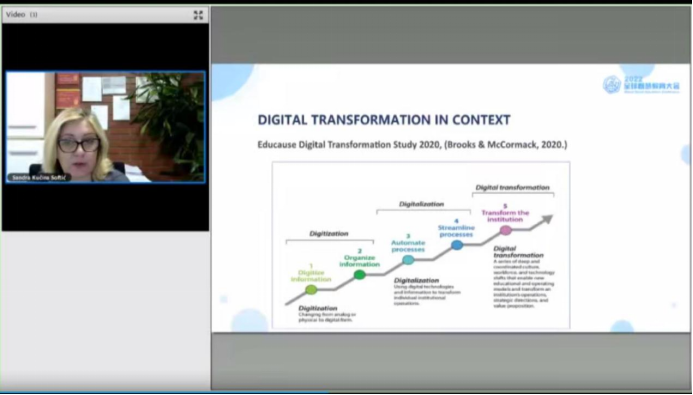Screen dimensions: 693x395
Task: Click the speaker's webcam video feed
Action: click(x=105, y=127)
